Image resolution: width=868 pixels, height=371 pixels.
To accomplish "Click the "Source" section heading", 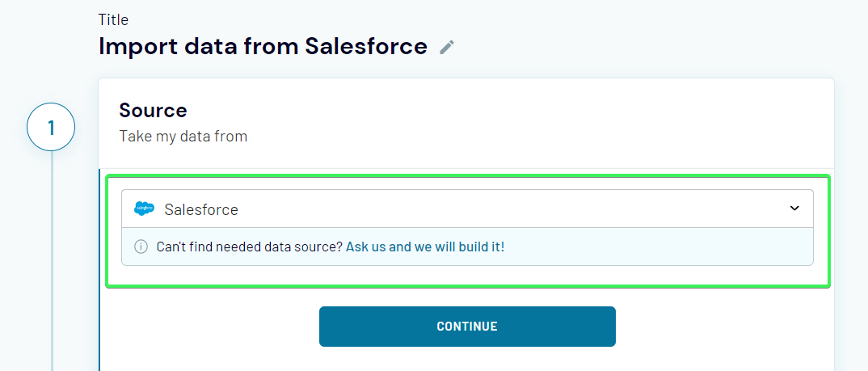I will pos(153,111).
